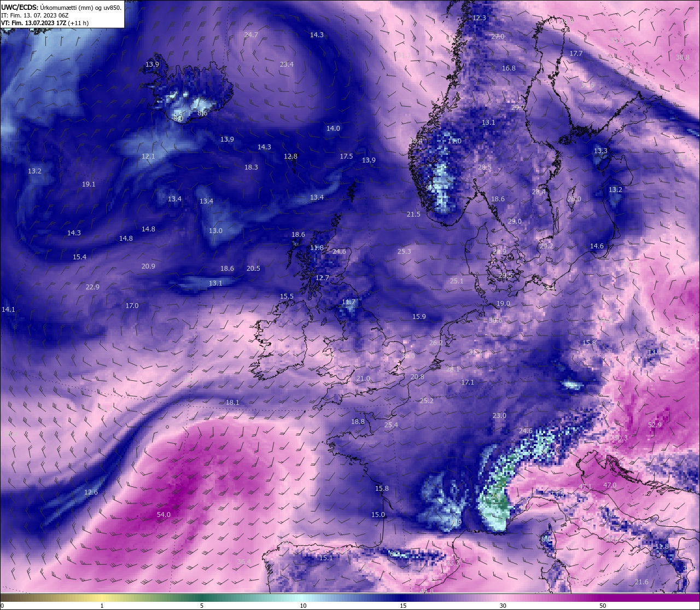This screenshot has height=610, width=700.
Task: Click the 19.0 value over northern Germany
Action: pyautogui.click(x=503, y=304)
